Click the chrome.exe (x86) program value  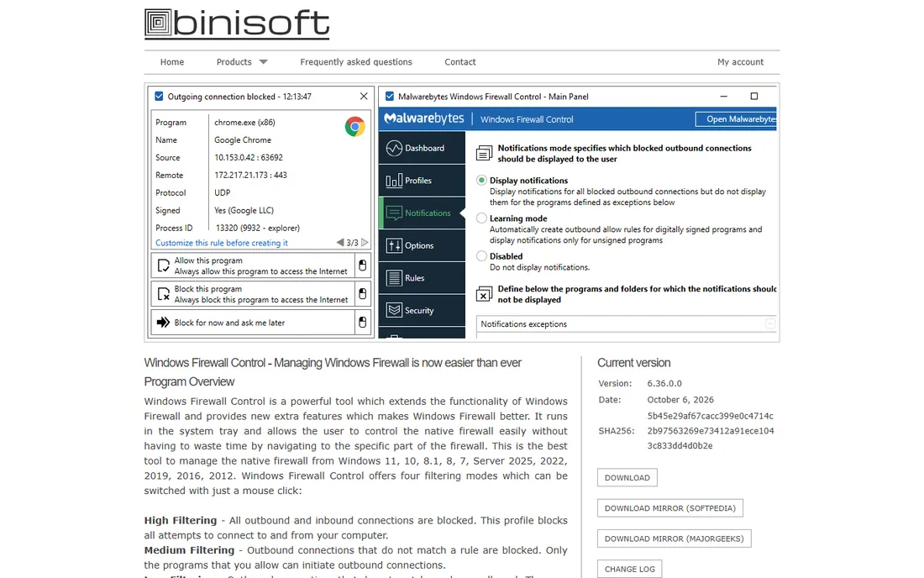pos(244,122)
